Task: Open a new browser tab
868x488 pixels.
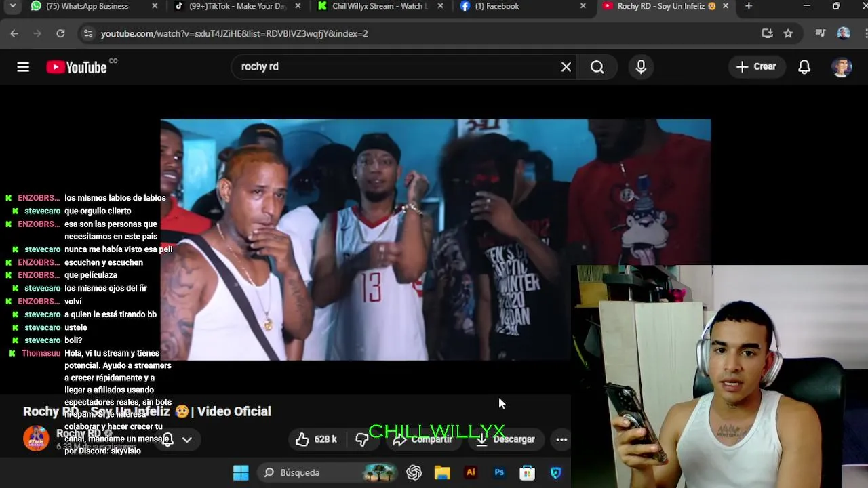Action: [x=749, y=6]
